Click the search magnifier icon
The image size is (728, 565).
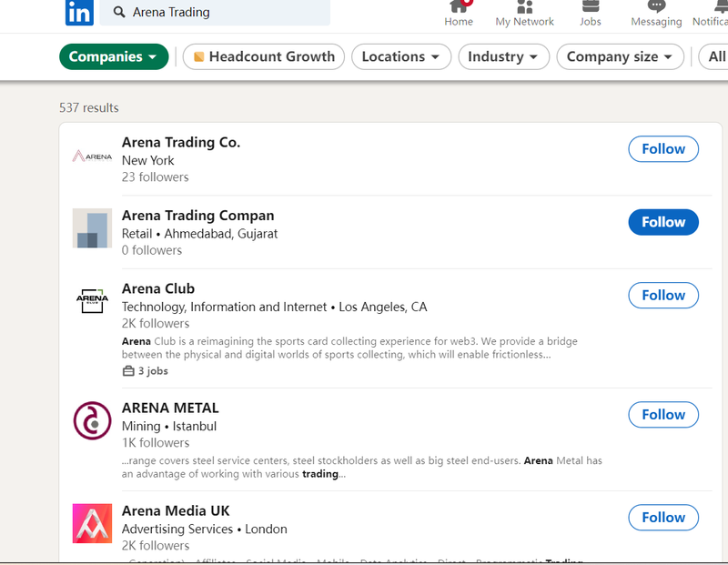coord(119,12)
